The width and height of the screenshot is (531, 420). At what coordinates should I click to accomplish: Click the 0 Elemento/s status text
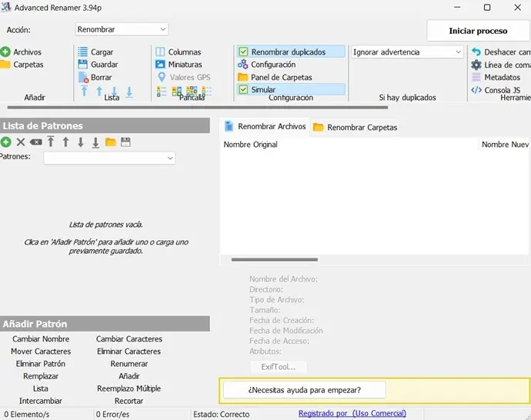coord(27,414)
